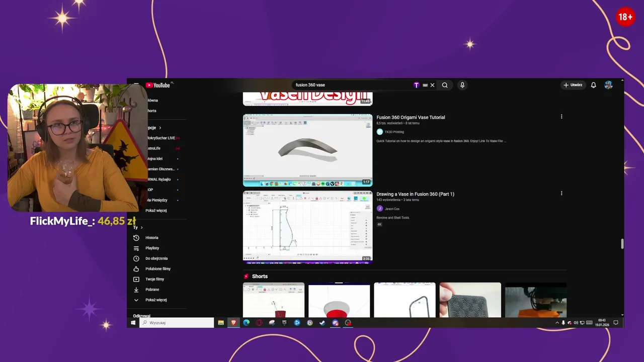644x362 pixels.
Task: Open the account avatar menu
Action: pyautogui.click(x=608, y=85)
